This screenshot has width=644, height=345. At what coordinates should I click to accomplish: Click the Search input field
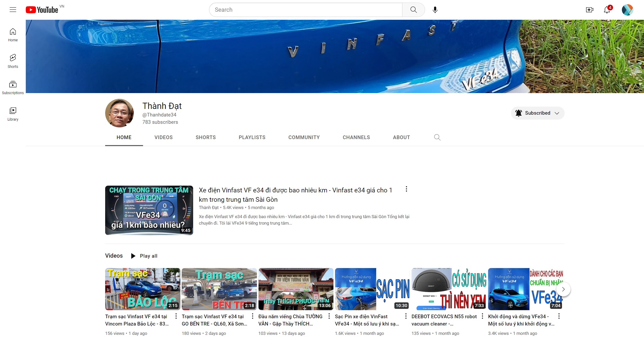pos(306,10)
